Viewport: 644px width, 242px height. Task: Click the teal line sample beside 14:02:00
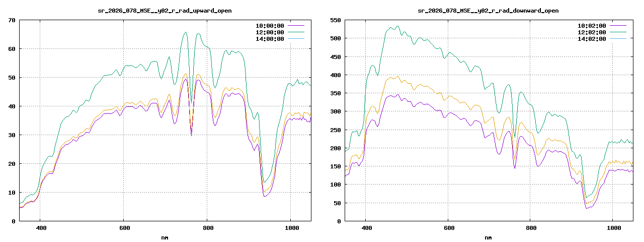point(618,39)
